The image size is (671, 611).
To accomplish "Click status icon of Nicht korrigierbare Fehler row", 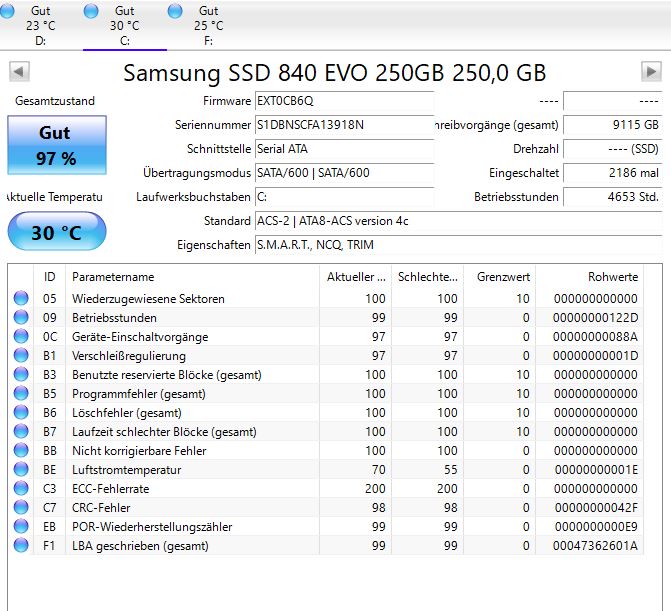I will pos(21,450).
